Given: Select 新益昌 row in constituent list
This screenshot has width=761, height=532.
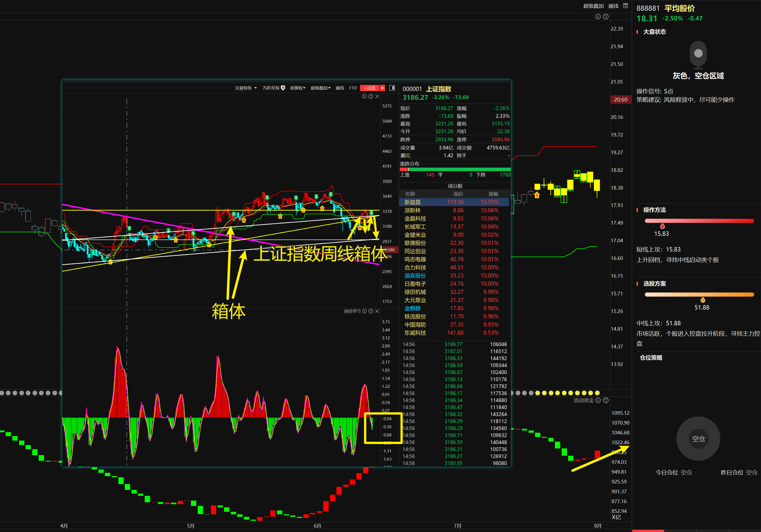Looking at the screenshot, I should (454, 202).
